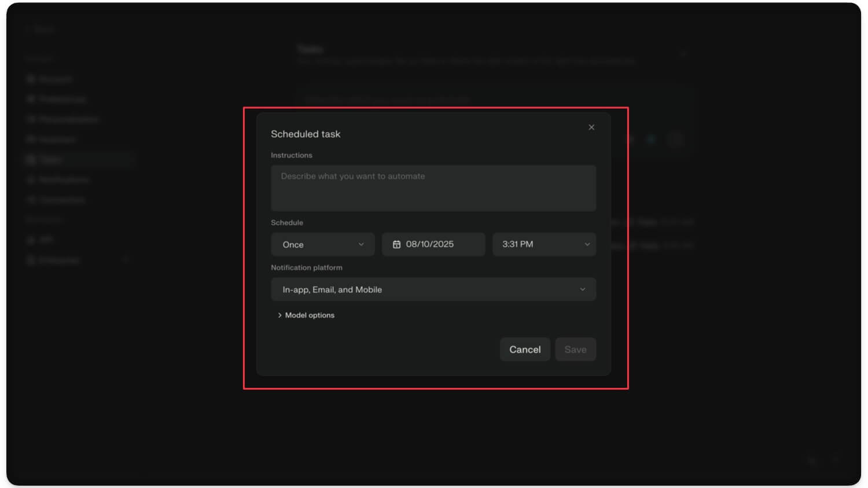
Task: Select the Tasks sidebar icon
Action: (x=31, y=160)
